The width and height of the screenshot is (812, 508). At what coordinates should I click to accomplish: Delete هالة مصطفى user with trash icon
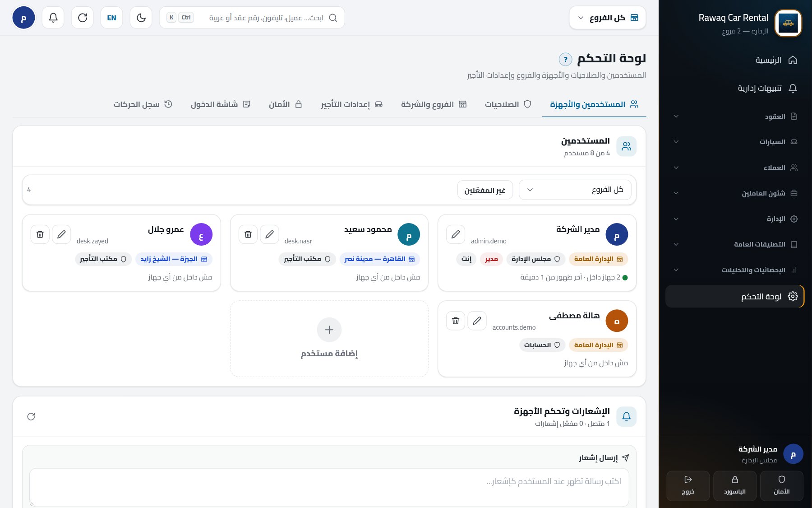coord(456,321)
